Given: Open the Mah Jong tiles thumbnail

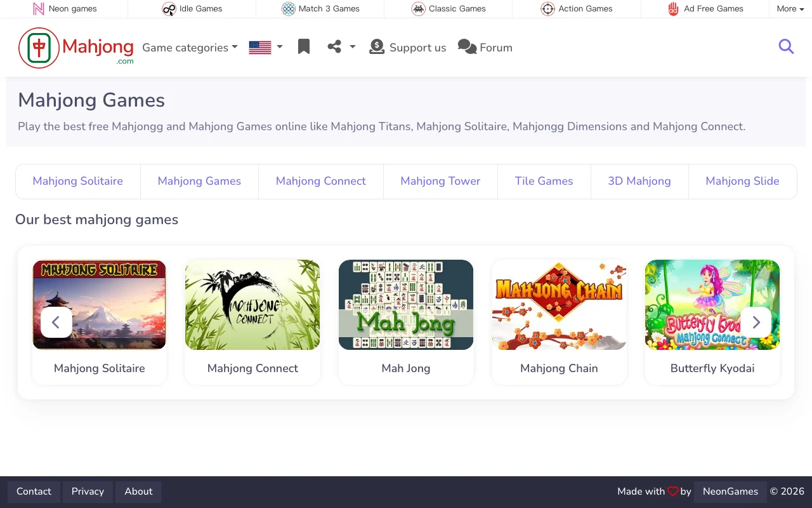Looking at the screenshot, I should pyautogui.click(x=406, y=305).
